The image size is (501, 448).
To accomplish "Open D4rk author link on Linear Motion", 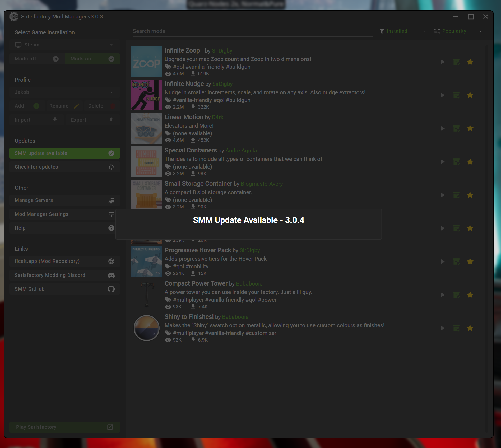I will pyautogui.click(x=217, y=117).
